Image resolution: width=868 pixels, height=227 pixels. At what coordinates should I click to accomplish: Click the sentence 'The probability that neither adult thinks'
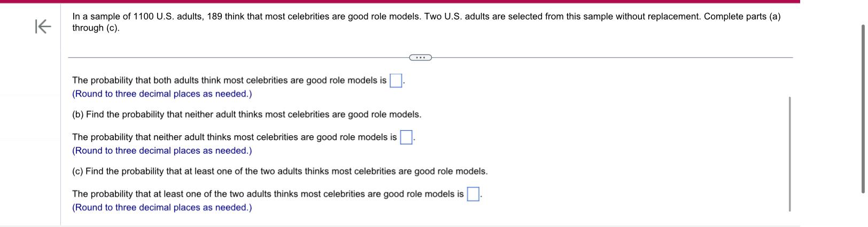pos(235,137)
